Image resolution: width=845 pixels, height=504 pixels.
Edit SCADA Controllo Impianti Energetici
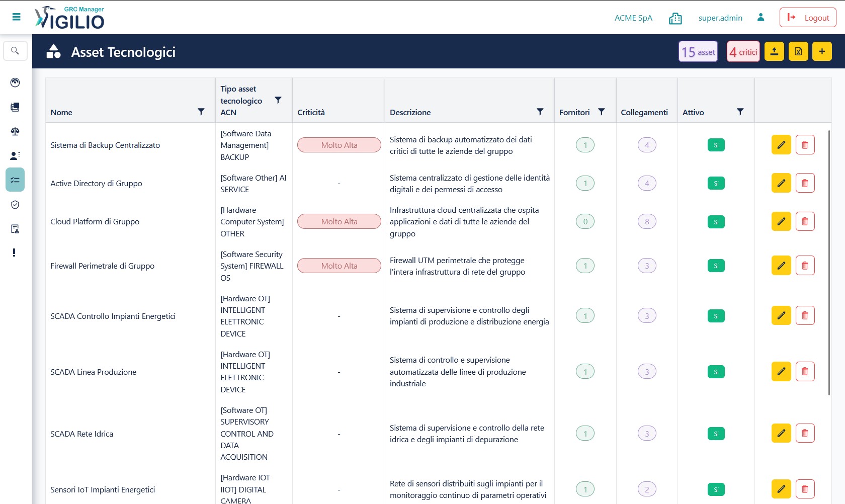tap(781, 315)
